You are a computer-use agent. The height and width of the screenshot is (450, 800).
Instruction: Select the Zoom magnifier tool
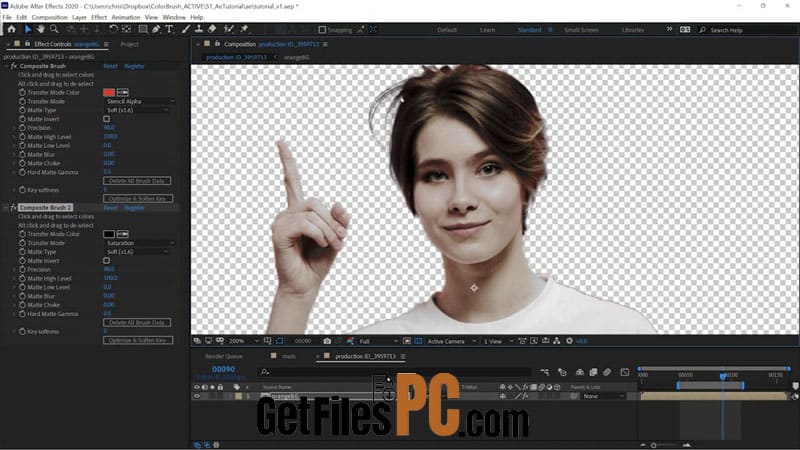[54, 29]
